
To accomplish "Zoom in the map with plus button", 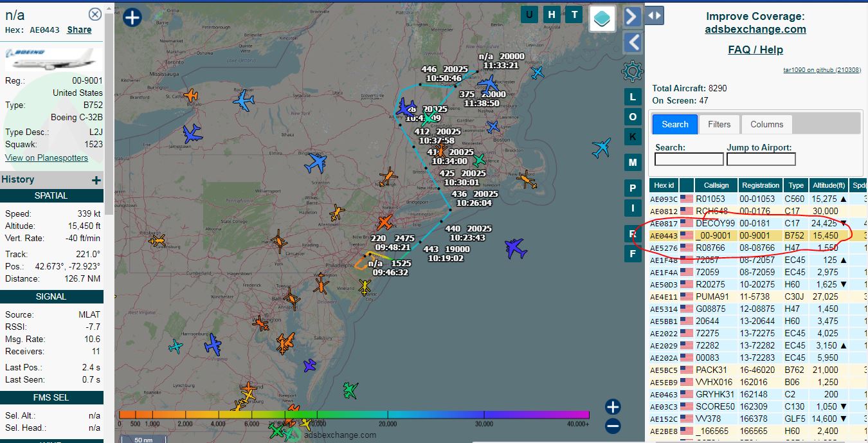I will tap(613, 407).
